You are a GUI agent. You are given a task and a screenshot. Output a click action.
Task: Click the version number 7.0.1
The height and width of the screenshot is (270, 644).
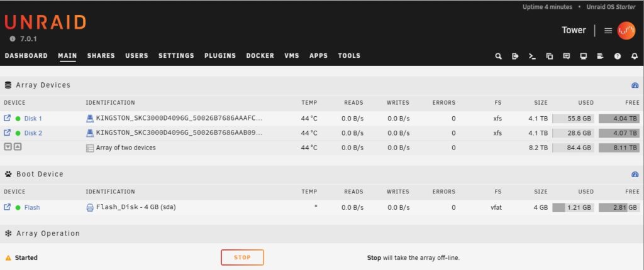coord(29,38)
